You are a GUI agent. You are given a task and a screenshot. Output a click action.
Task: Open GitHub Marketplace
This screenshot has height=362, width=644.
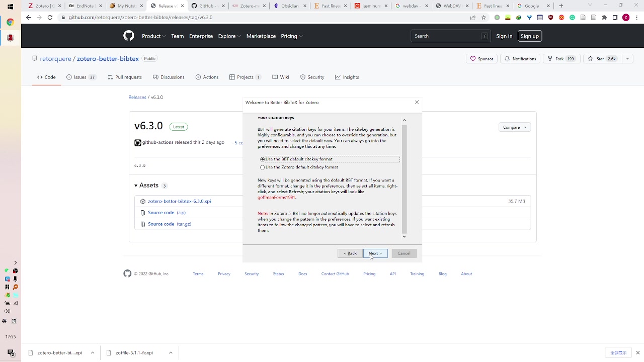(261, 36)
